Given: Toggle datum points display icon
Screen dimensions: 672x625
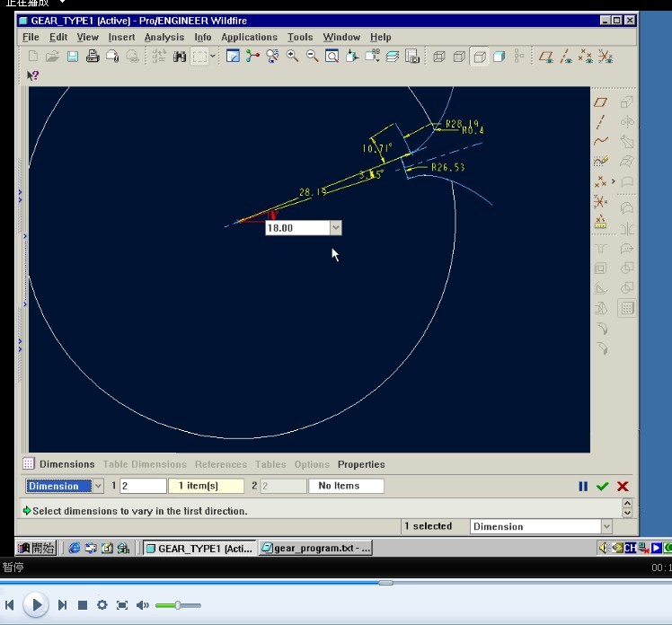Looking at the screenshot, I should pyautogui.click(x=586, y=56).
